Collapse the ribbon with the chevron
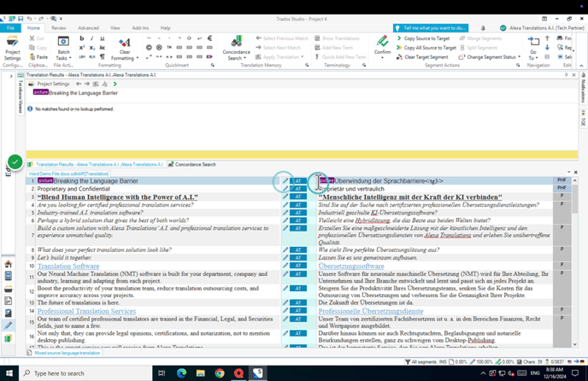Viewport: 588px width, 381px height. point(582,65)
